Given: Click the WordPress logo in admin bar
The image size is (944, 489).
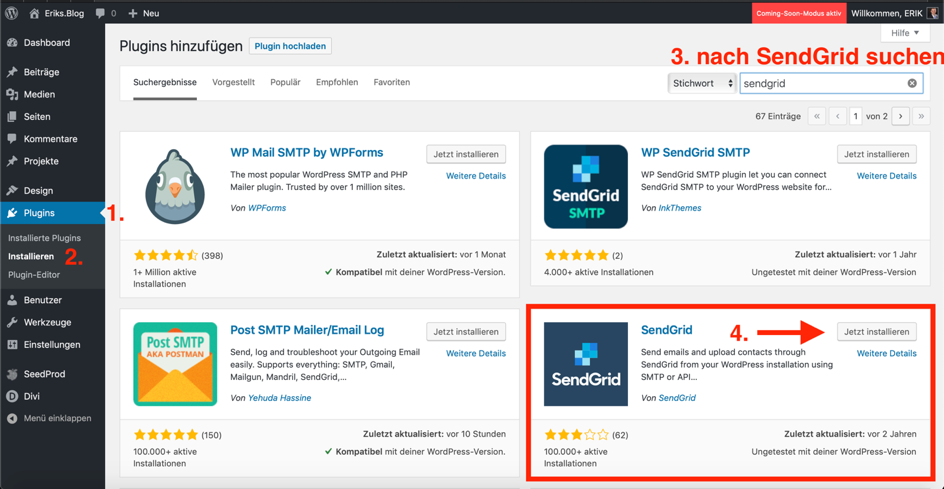Looking at the screenshot, I should tap(11, 11).
